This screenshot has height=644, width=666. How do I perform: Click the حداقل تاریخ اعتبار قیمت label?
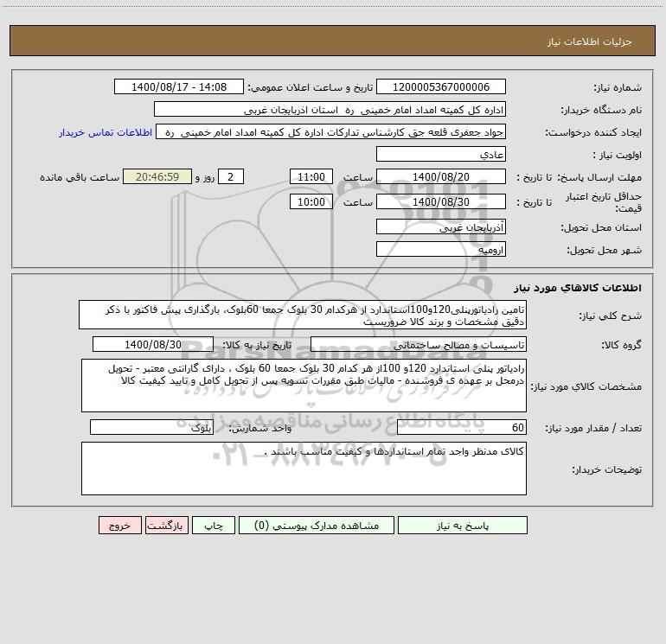tap(604, 202)
